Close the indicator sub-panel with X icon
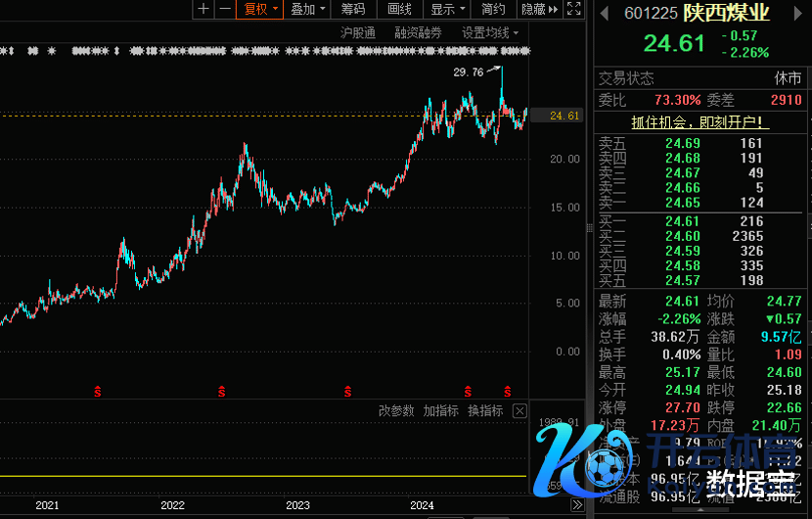Screen dimensions: 812x519 [519, 411]
